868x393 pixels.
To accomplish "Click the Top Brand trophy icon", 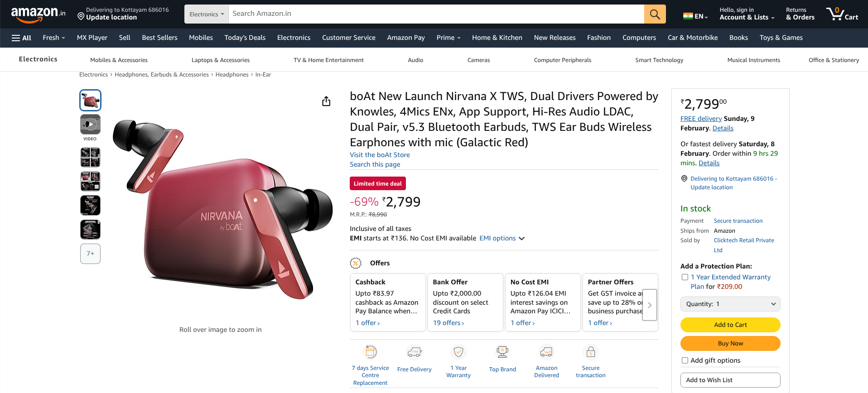I will click(x=502, y=352).
